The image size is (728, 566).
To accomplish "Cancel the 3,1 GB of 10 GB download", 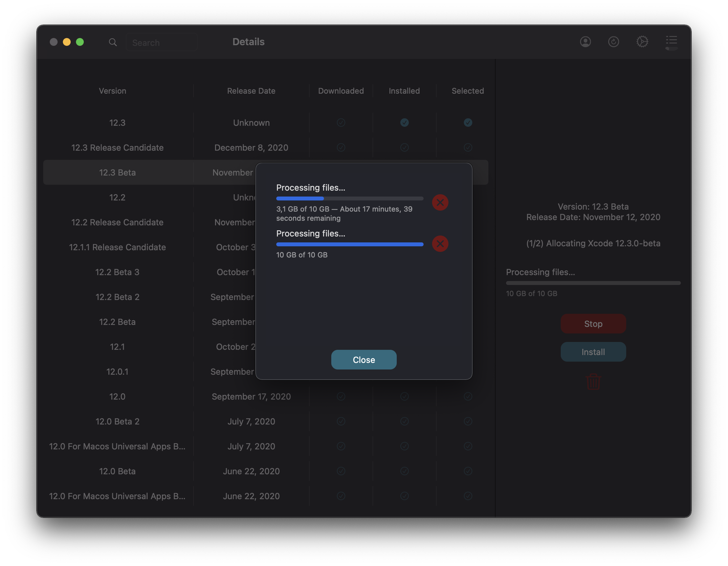I will pos(440,202).
